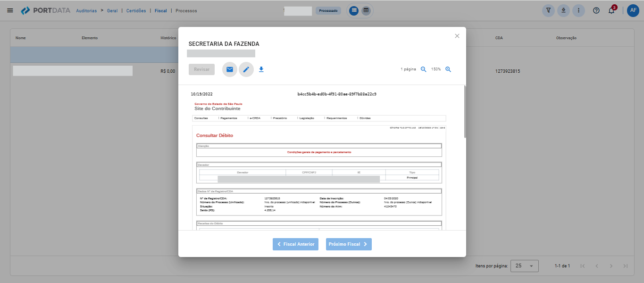Go to previous page of table
The image size is (644, 283).
tap(597, 266)
